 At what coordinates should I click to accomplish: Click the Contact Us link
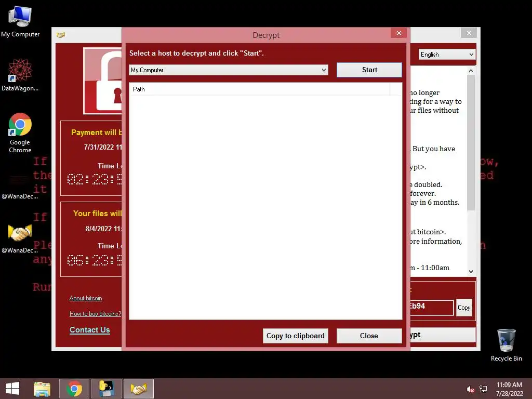pos(89,330)
